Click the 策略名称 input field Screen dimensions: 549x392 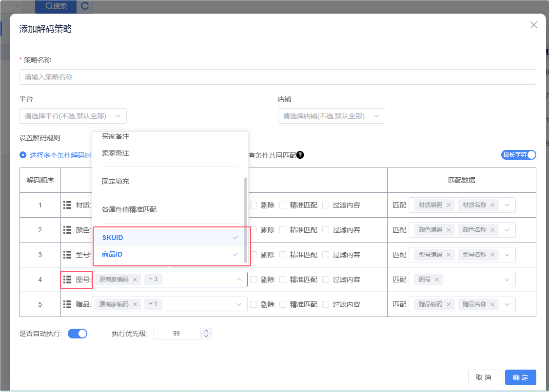click(x=277, y=77)
